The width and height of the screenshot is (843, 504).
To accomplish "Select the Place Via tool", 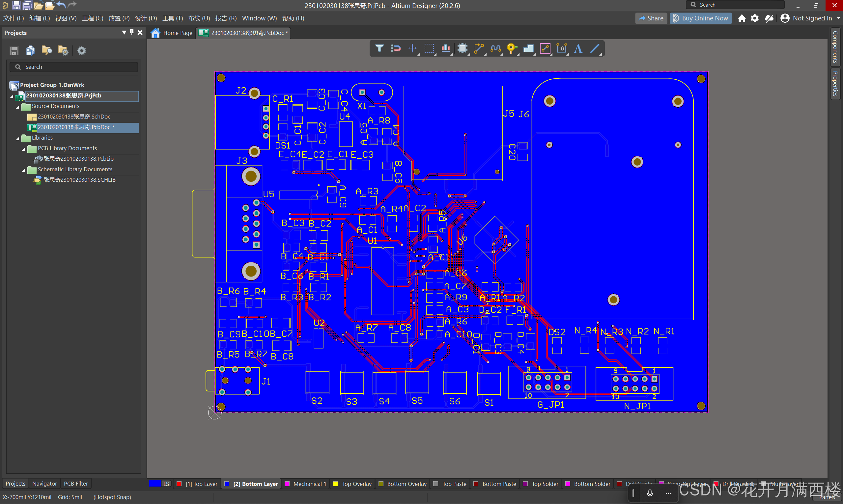I will tap(512, 48).
